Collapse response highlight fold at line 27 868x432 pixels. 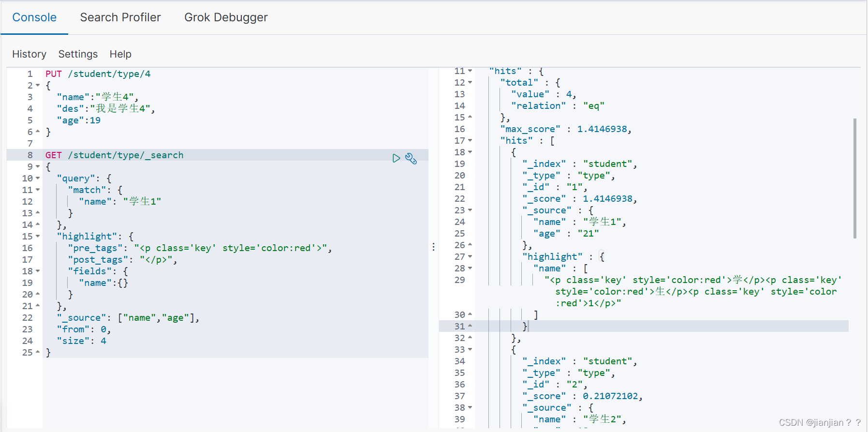pyautogui.click(x=470, y=257)
